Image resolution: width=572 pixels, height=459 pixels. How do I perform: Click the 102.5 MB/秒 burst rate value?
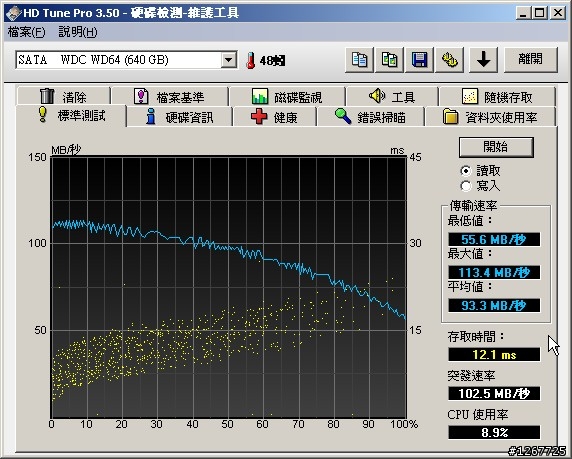point(494,393)
